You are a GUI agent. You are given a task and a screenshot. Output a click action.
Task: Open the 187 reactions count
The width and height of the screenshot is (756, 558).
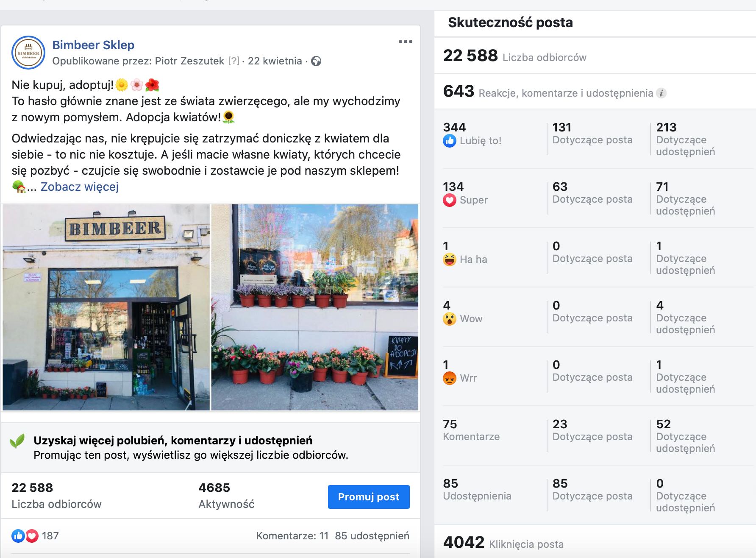coord(50,536)
